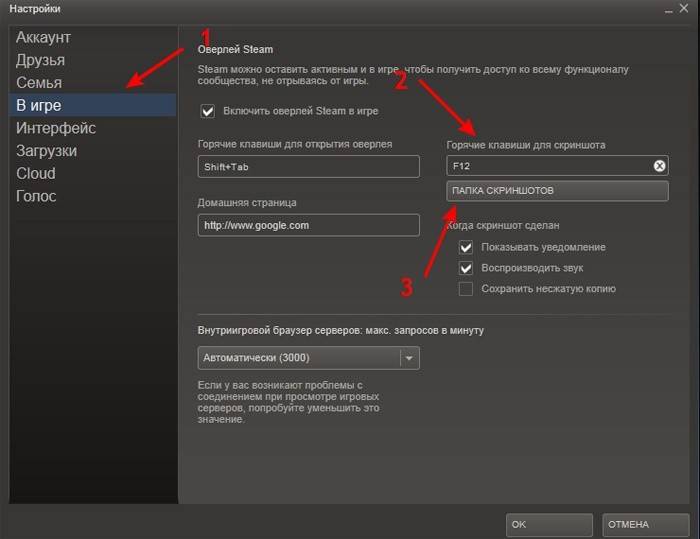
Task: Enable Сохранить несжатую копию checkbox
Action: [x=465, y=289]
